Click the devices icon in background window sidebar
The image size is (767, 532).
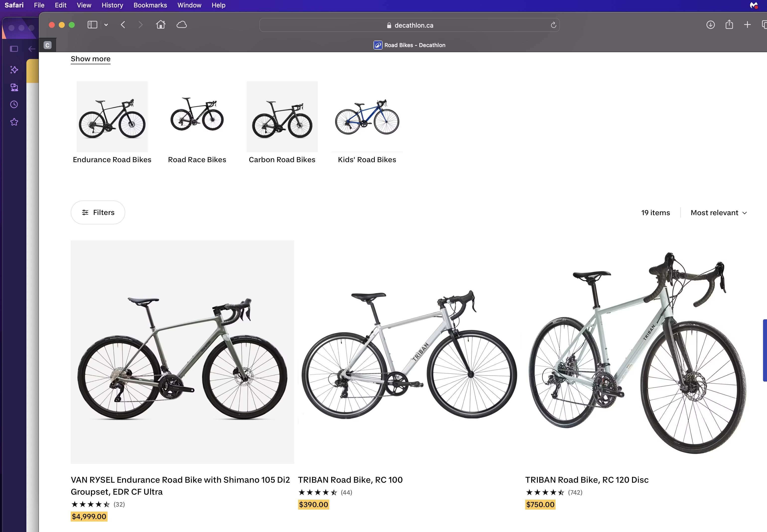pyautogui.click(x=14, y=87)
